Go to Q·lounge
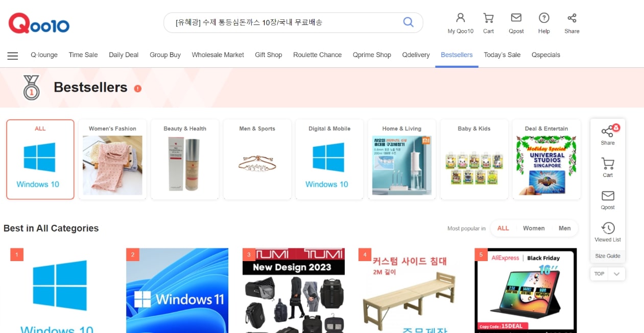The width and height of the screenshot is (644, 333). click(x=44, y=55)
